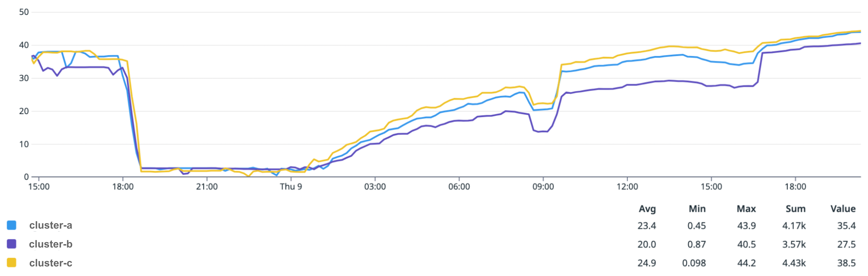Toggle the cluster-a series label
This screenshot has height=276, width=868.
coord(51,225)
